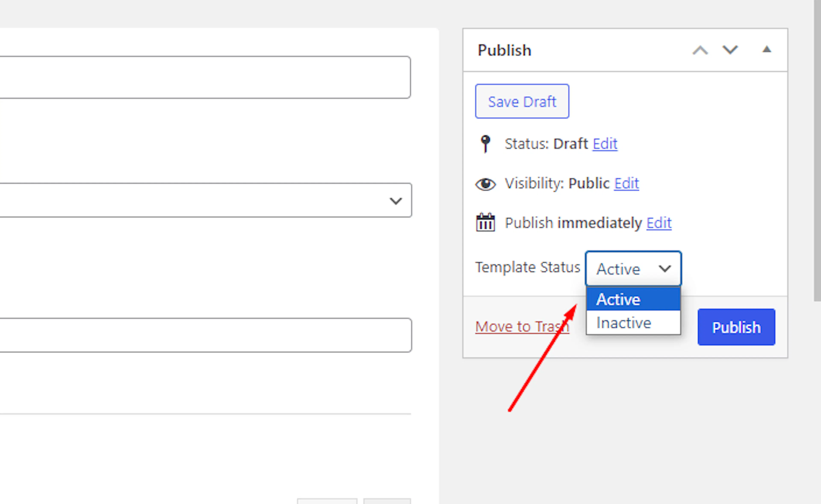Click the calendar icon next to Publish immediately

(485, 222)
